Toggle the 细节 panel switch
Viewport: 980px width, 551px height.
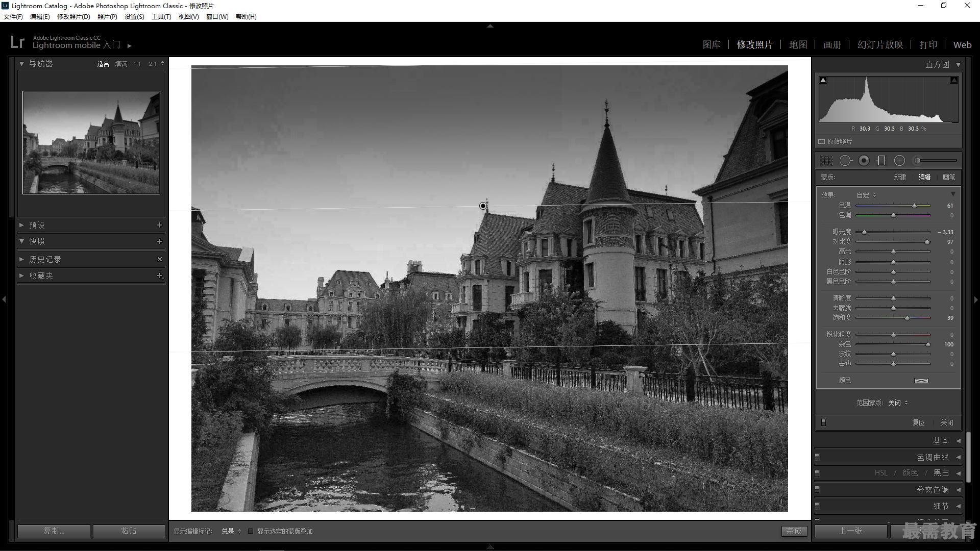click(817, 506)
